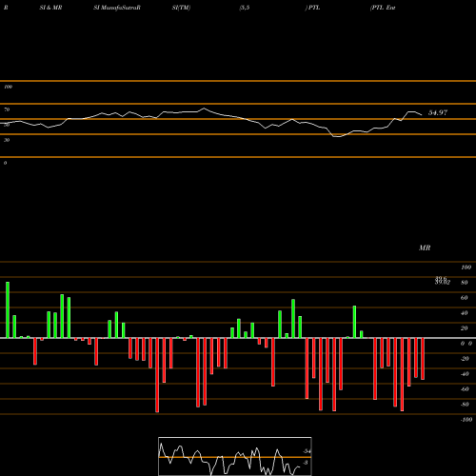Click the -100 label on the MR axis
This screenshot has height=476, width=476.
[x=466, y=420]
